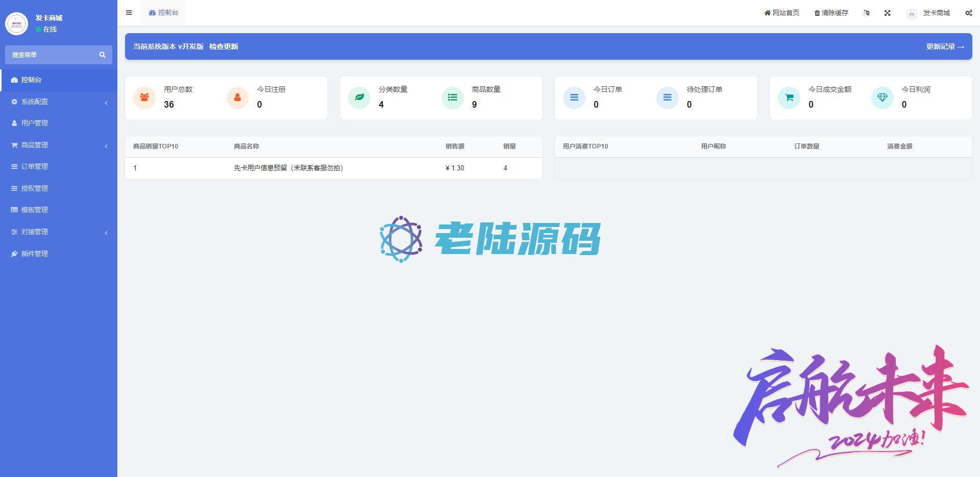Click the 分类数量 leaf icon
980x477 pixels.
click(x=359, y=97)
